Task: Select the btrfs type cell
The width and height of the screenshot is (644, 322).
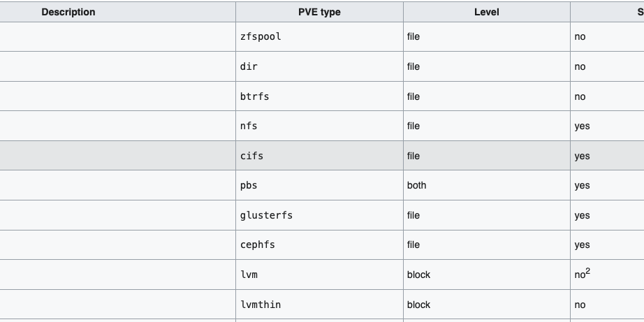Action: [x=254, y=96]
